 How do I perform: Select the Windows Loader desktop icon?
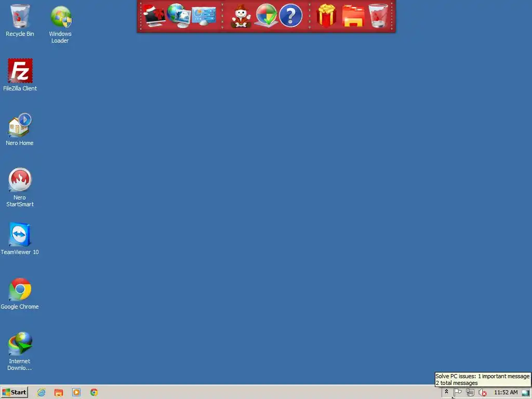[x=60, y=24]
